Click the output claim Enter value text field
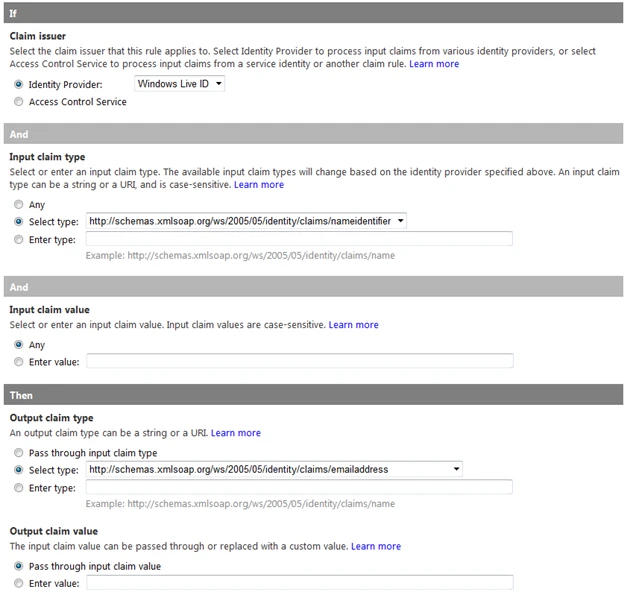627x598 pixels. tap(300, 582)
